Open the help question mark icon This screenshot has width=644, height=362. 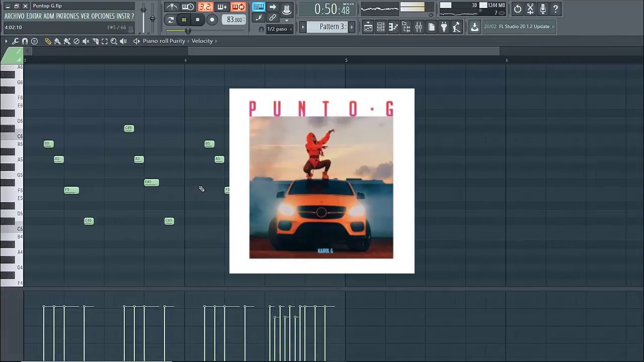pos(555,9)
